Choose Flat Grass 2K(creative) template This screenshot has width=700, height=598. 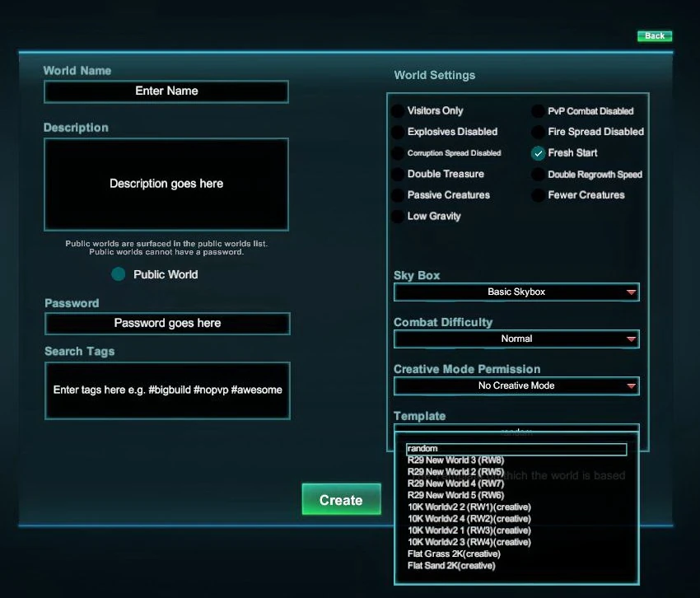tap(454, 554)
